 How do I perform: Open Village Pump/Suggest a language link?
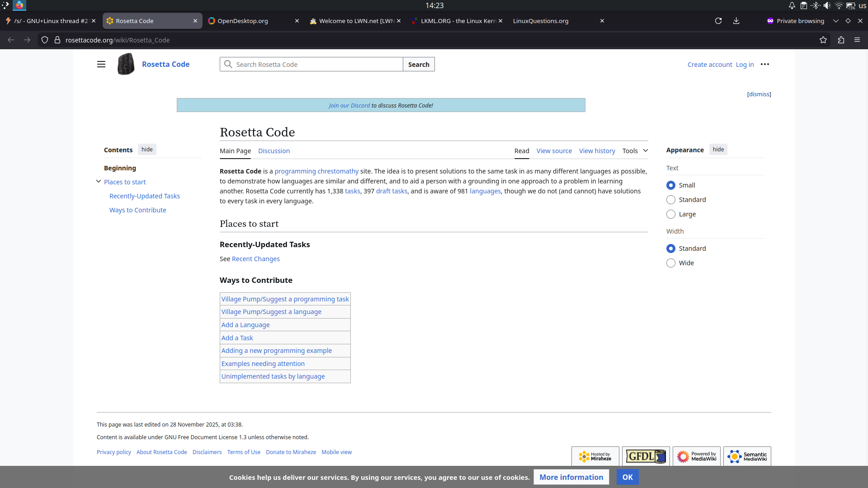click(x=271, y=312)
